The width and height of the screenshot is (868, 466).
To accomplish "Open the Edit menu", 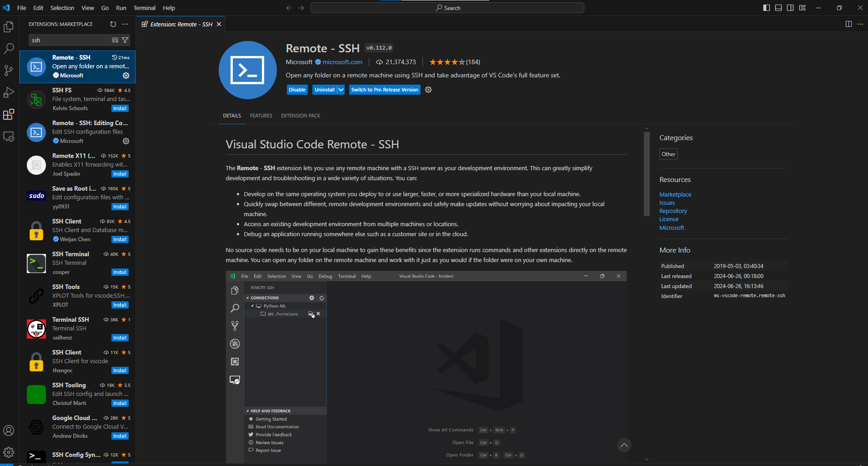I will pos(38,8).
